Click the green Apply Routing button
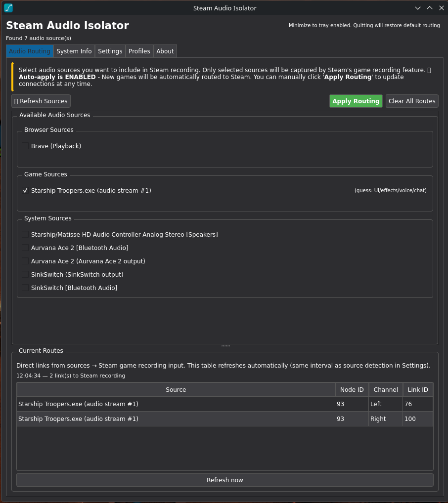 (356, 101)
